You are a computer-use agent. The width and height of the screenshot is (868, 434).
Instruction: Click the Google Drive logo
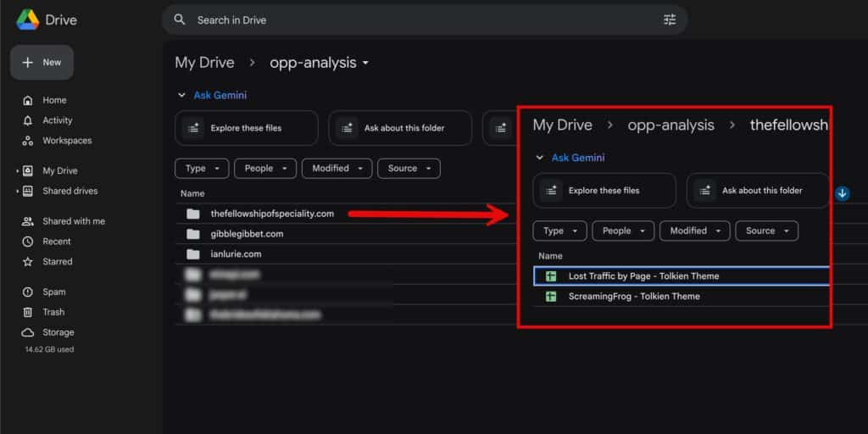tap(28, 19)
